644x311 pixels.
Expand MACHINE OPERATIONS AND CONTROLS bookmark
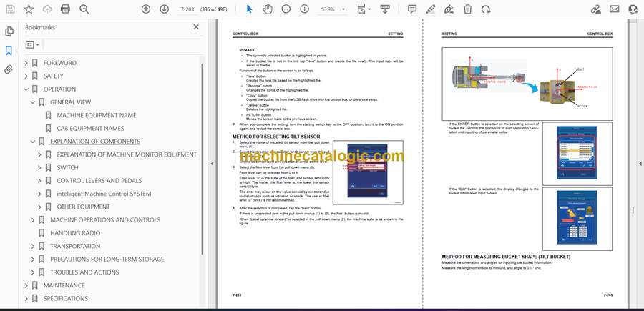coord(33,220)
